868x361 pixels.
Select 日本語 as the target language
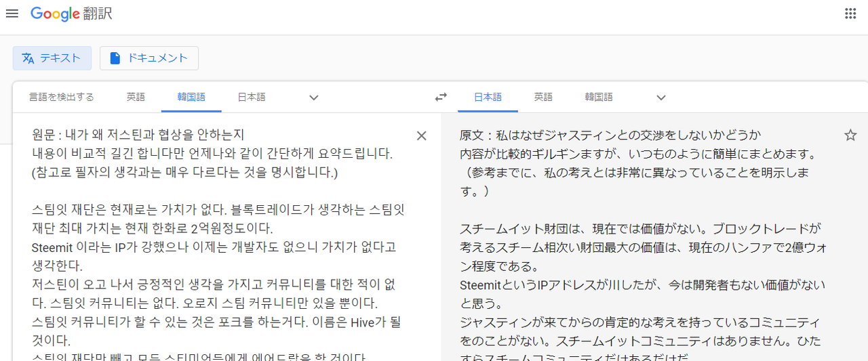(488, 97)
